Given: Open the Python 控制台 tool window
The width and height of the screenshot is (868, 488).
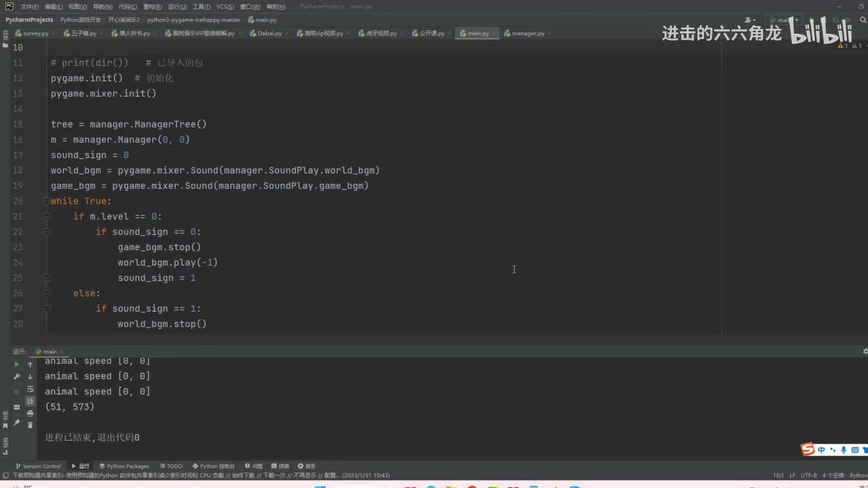Looking at the screenshot, I should (213, 466).
